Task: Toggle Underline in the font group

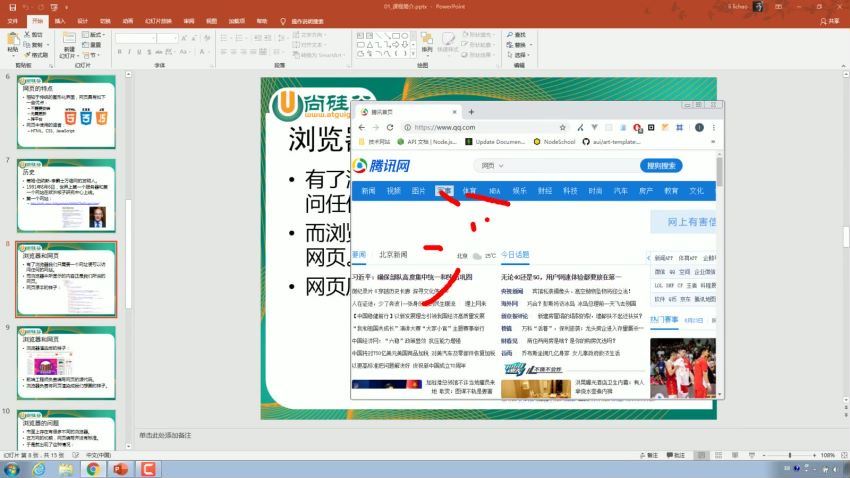Action: (x=139, y=52)
